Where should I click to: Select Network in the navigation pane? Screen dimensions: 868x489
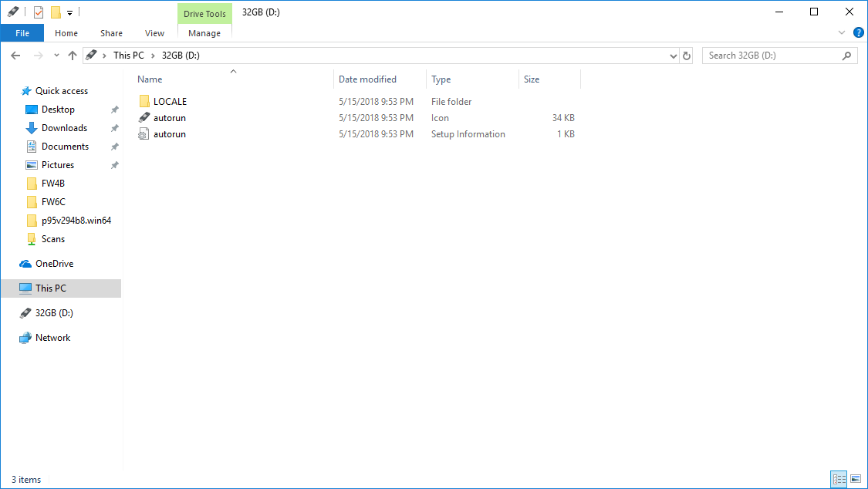coord(52,337)
